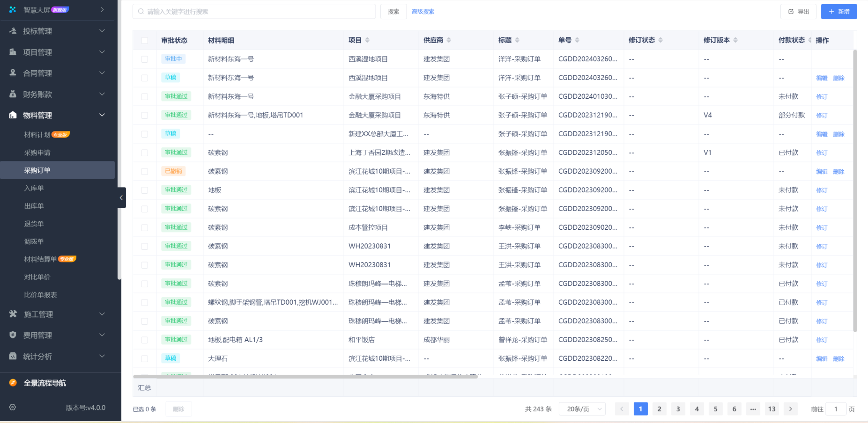Collapse the sidebar with the chevron arrow
Viewport: 868px width, 423px height.
point(121,197)
